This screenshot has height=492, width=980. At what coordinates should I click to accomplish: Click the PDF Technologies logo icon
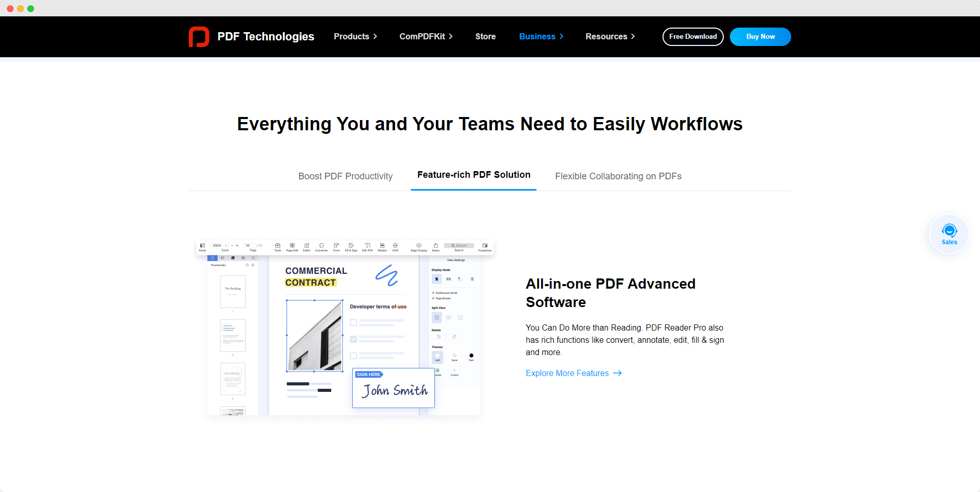[199, 37]
